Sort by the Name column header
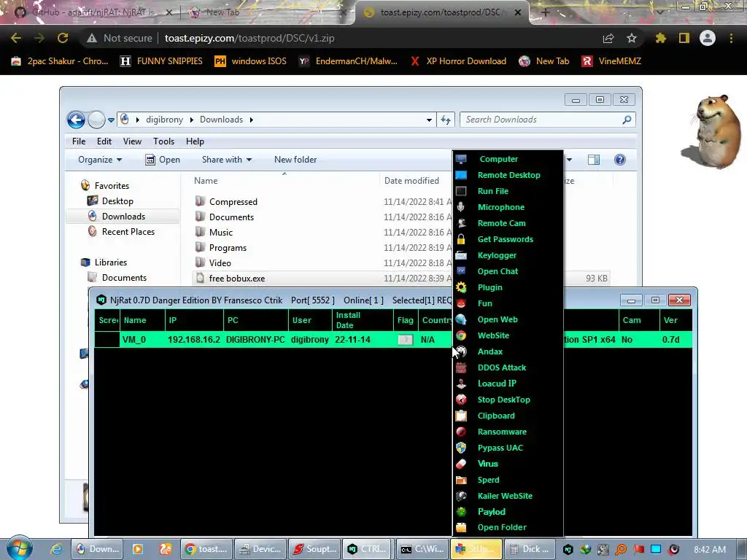Viewport: 747px width, 560px height. [206, 181]
